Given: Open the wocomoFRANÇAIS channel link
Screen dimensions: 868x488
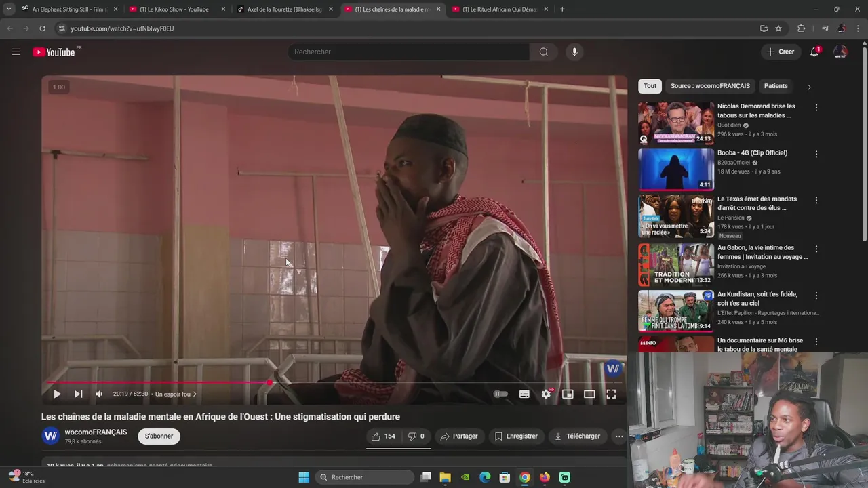Looking at the screenshot, I should point(96,432).
